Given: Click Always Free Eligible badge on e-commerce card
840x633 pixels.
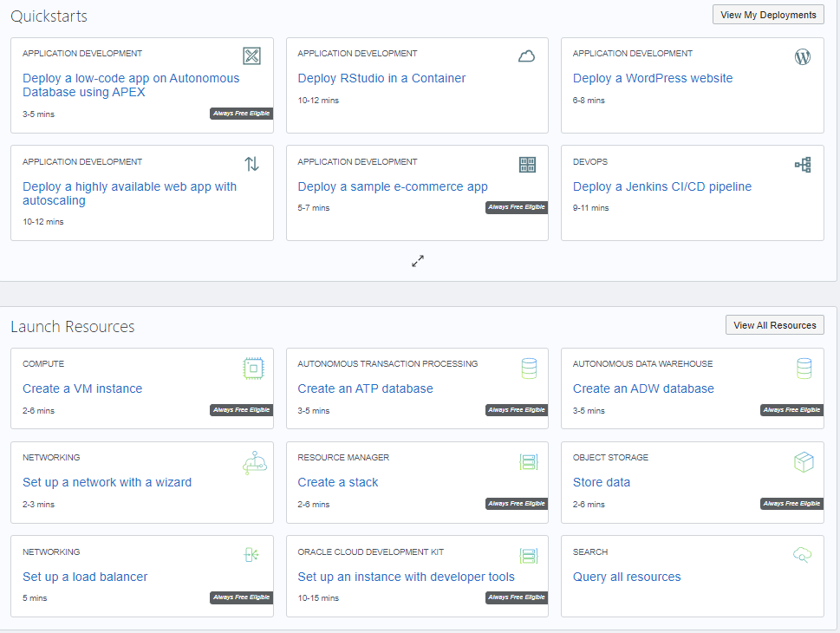Looking at the screenshot, I should click(517, 207).
